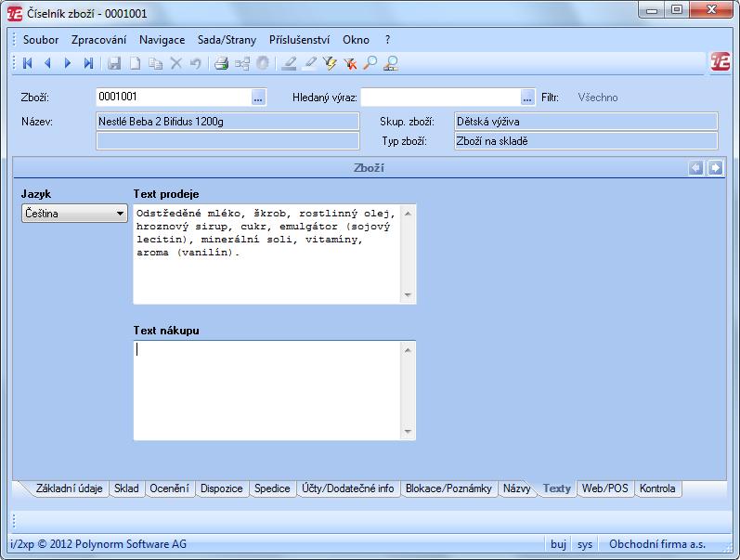This screenshot has width=740, height=560.
Task: Click the right arrow in Zboží header
Action: tap(715, 167)
